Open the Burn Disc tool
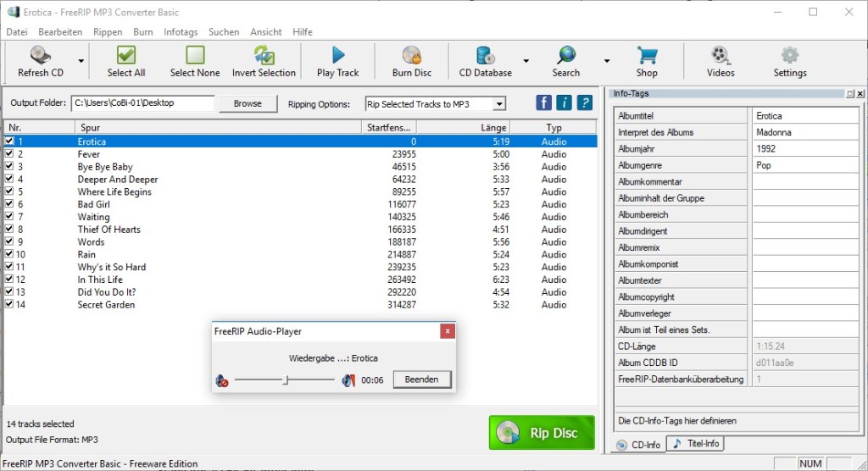 point(412,56)
